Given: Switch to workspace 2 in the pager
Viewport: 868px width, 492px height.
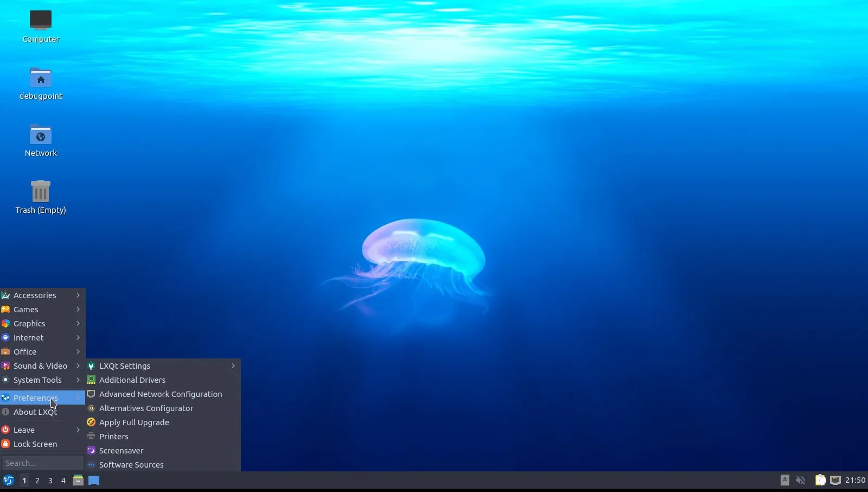Looking at the screenshot, I should [37, 481].
